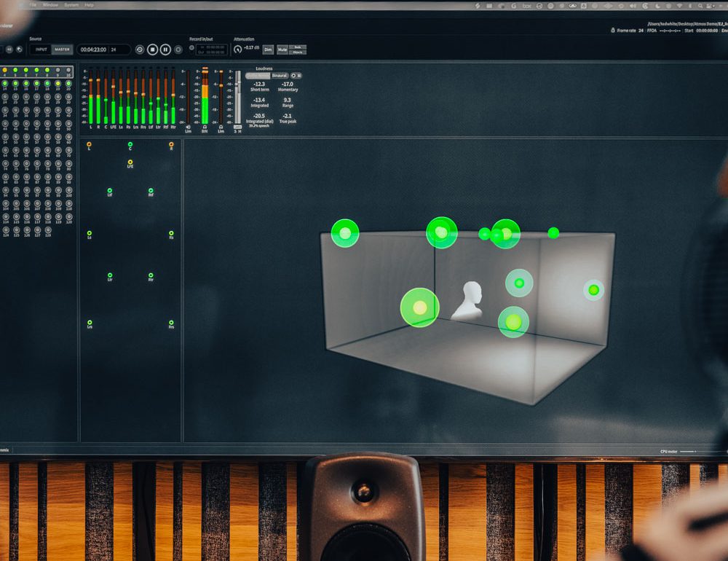This screenshot has width=728, height=561.
Task: Click the attenuation knob
Action: click(238, 49)
